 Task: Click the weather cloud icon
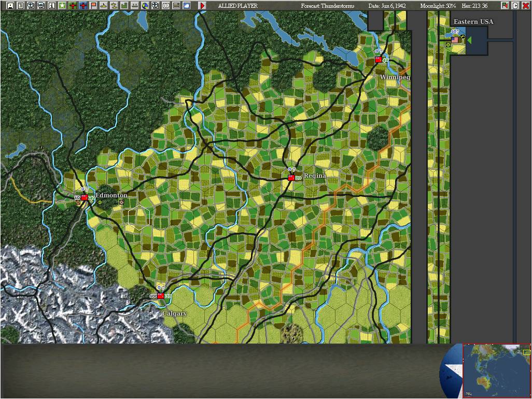click(187, 5)
